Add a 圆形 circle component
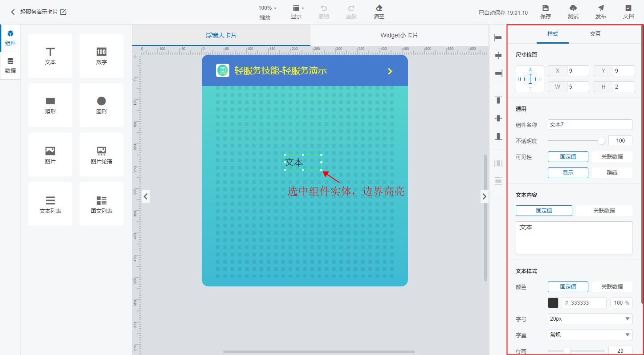The image size is (644, 355). (102, 105)
